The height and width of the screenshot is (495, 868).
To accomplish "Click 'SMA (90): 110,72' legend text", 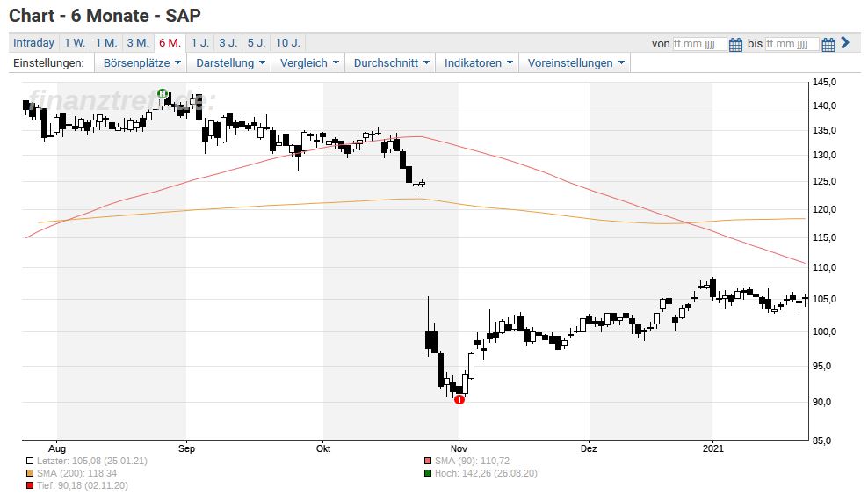I will point(472,462).
